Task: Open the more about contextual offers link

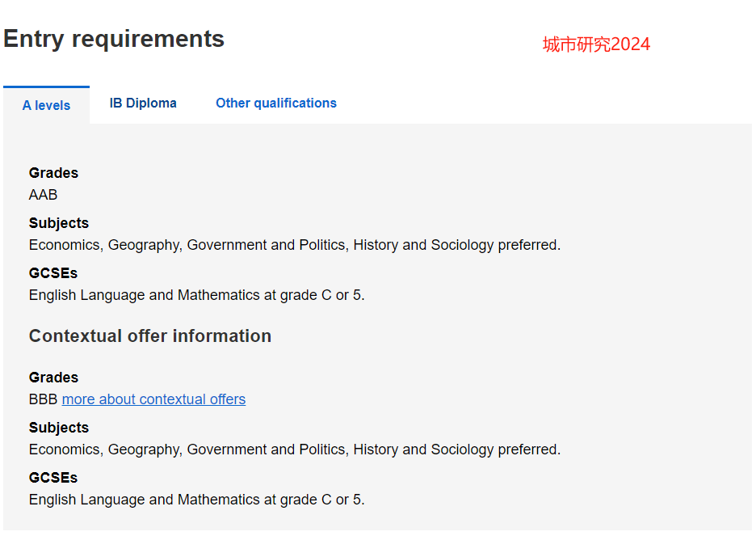Action: click(153, 399)
